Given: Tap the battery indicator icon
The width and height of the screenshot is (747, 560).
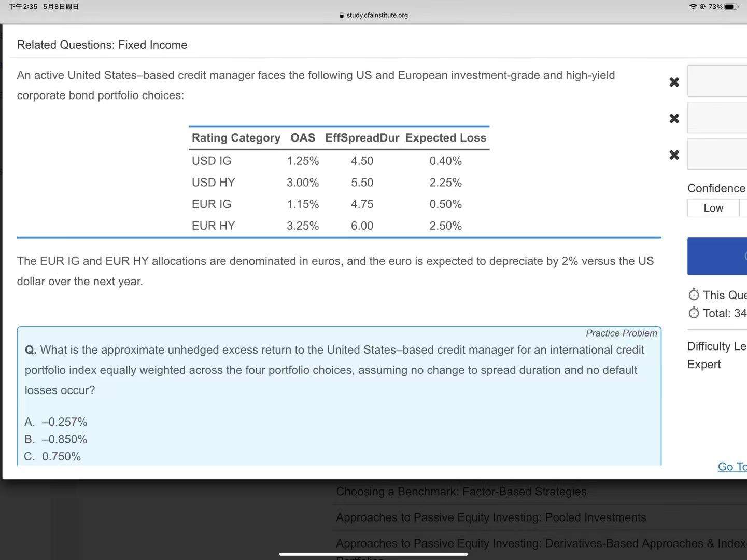Looking at the screenshot, I should [731, 7].
